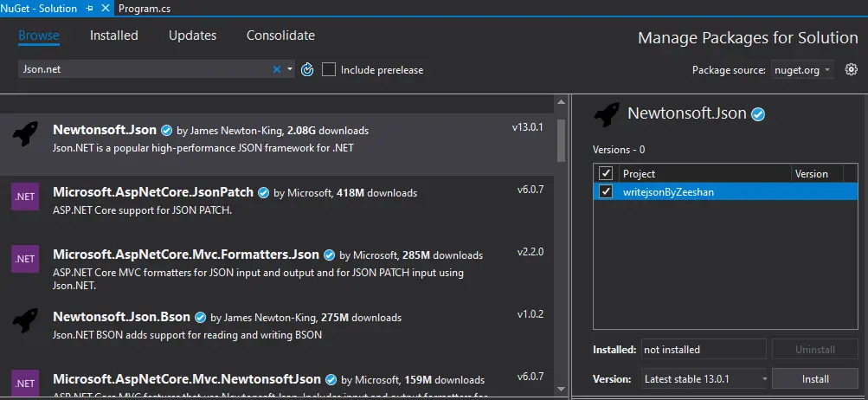This screenshot has width=868, height=400.
Task: Click 'Json.NET BSON adds support' description
Action: point(187,334)
